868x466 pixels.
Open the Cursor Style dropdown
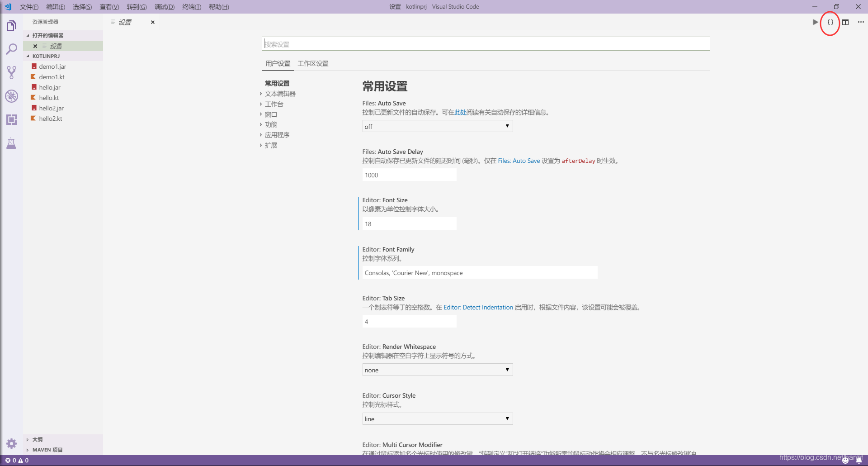click(438, 418)
